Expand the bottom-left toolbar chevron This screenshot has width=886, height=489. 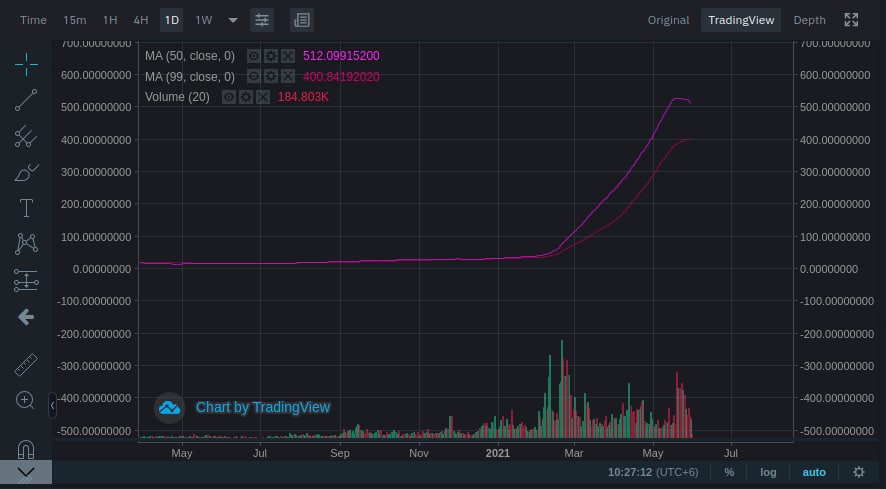[26, 472]
